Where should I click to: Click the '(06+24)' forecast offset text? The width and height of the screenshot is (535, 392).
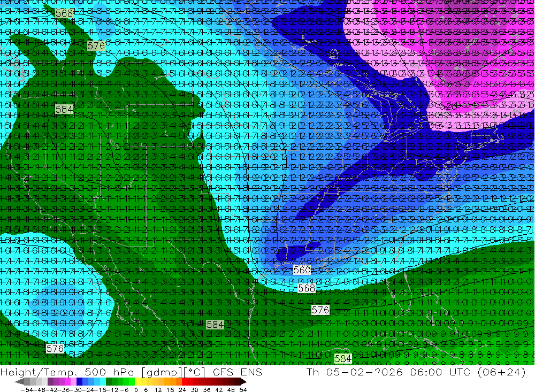(502, 372)
